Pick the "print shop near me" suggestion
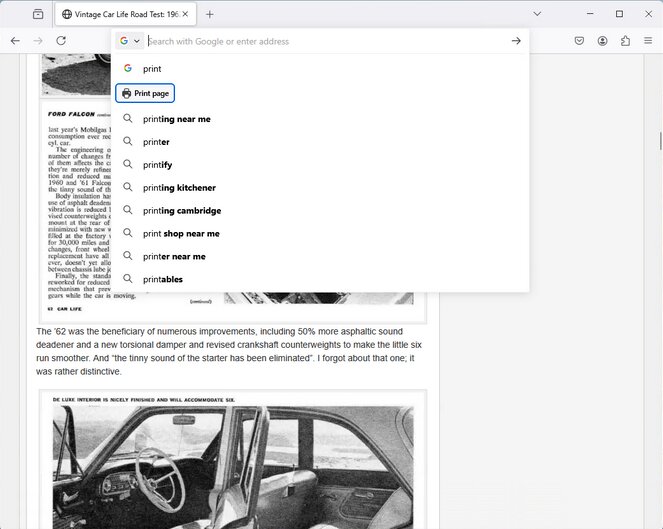Viewport: 663px width, 529px height. click(181, 234)
